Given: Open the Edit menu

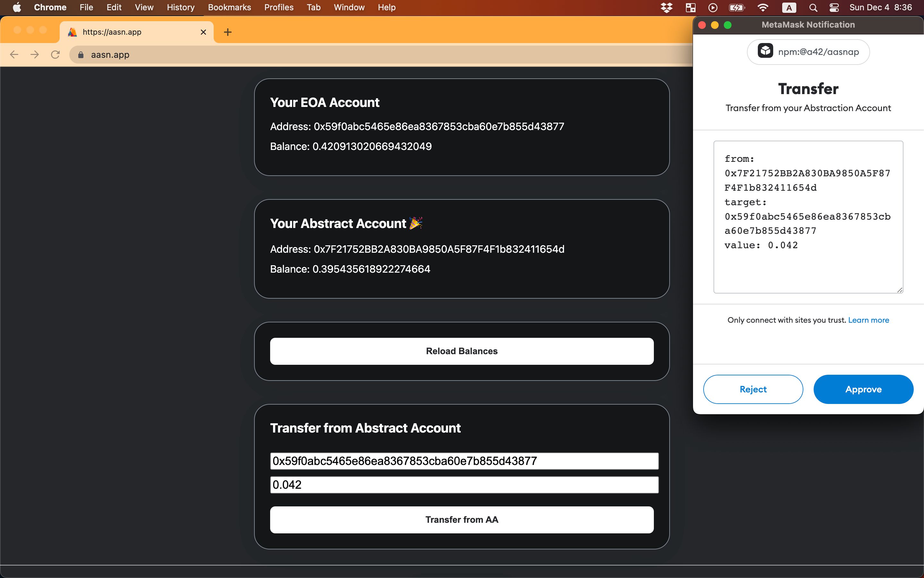Looking at the screenshot, I should (114, 7).
